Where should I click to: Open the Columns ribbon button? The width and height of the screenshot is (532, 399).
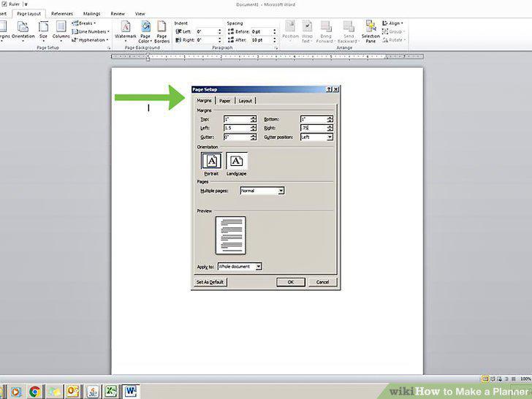click(x=61, y=31)
